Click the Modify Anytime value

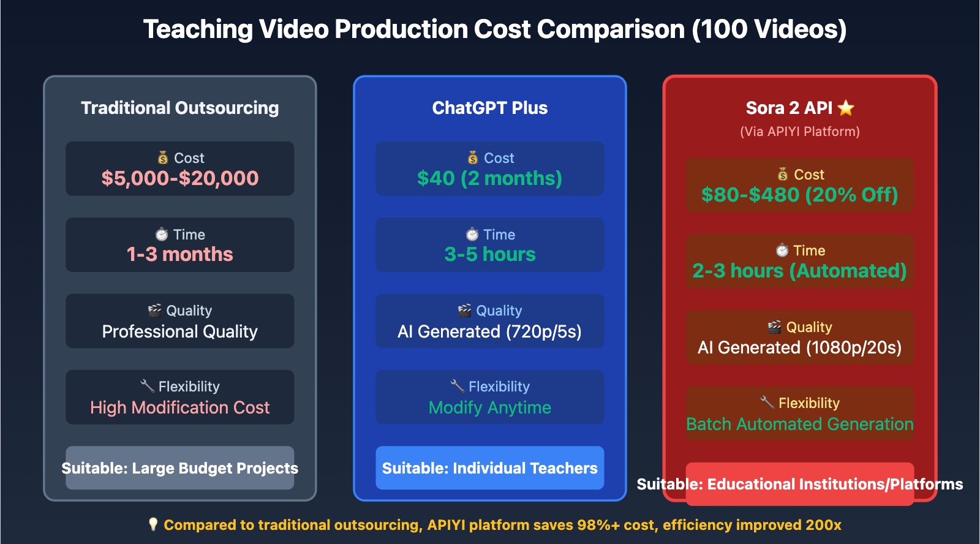[490, 407]
